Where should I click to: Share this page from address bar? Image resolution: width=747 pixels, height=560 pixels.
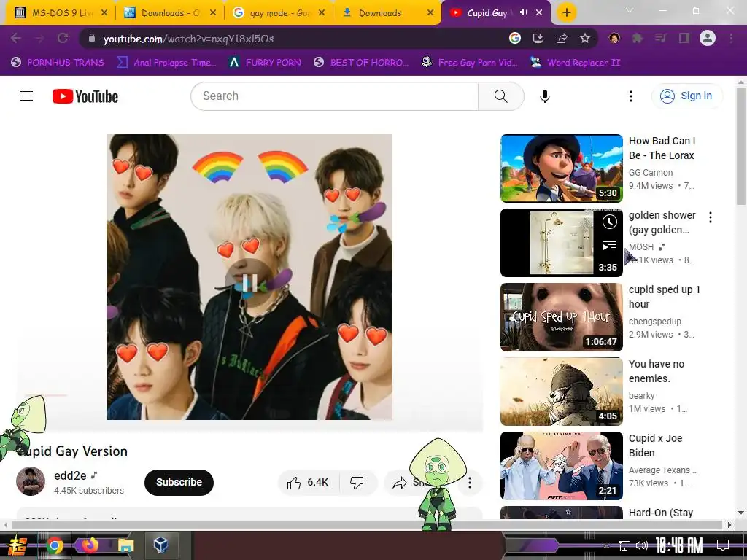[x=562, y=39]
